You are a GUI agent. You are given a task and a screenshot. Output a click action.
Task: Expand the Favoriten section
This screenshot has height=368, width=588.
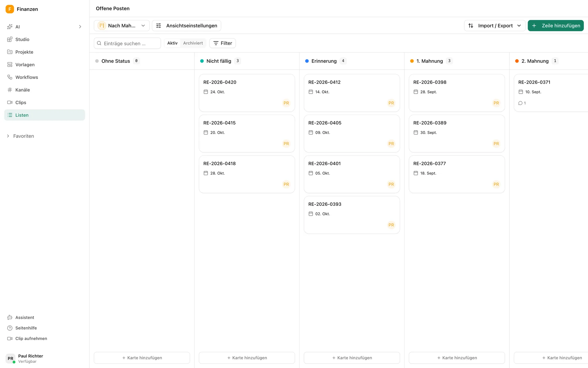21,136
